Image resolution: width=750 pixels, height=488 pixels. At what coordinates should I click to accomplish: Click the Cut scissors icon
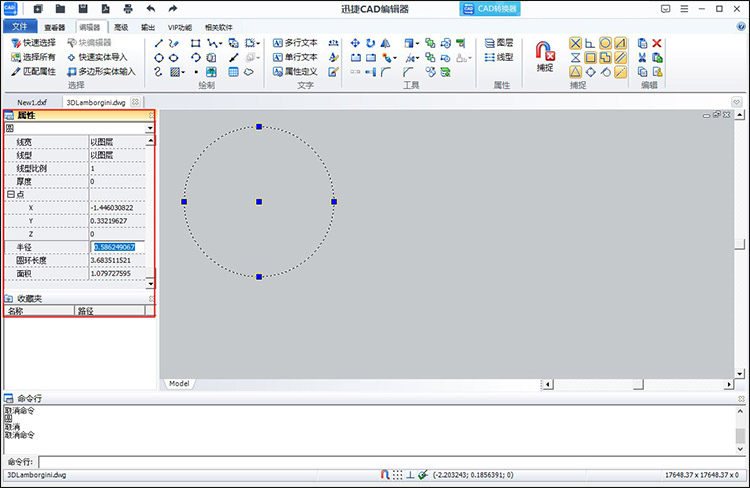[x=642, y=57]
